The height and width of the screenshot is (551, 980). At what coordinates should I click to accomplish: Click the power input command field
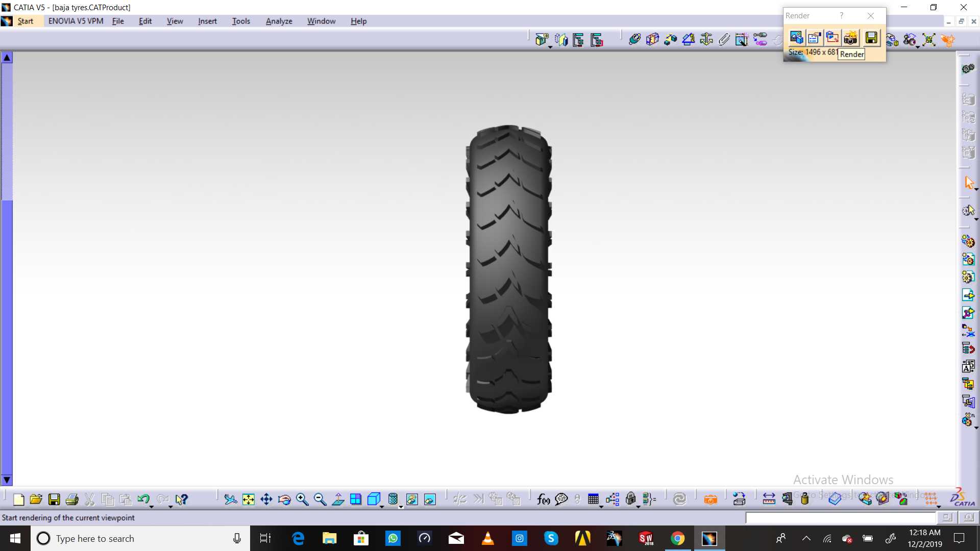[841, 518]
